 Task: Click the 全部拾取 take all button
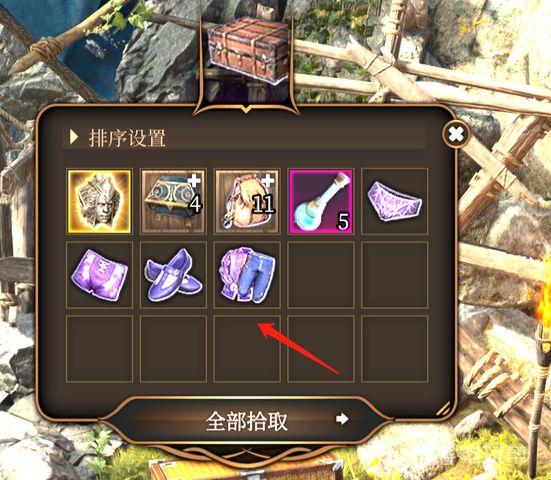pyautogui.click(x=247, y=420)
